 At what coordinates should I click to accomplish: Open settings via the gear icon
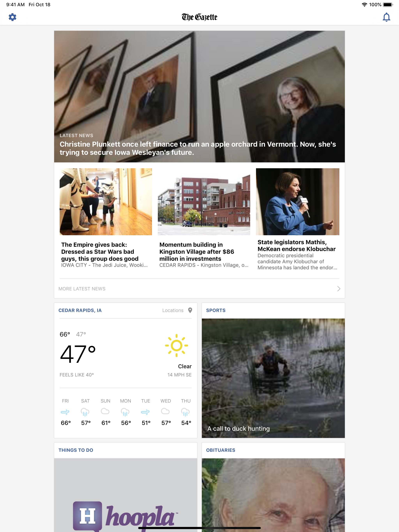pos(12,17)
